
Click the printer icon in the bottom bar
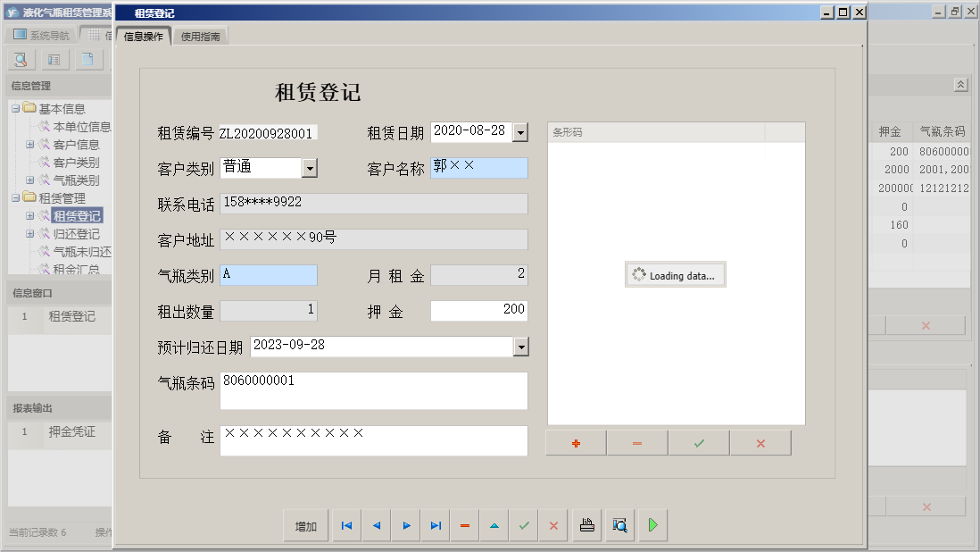click(586, 525)
